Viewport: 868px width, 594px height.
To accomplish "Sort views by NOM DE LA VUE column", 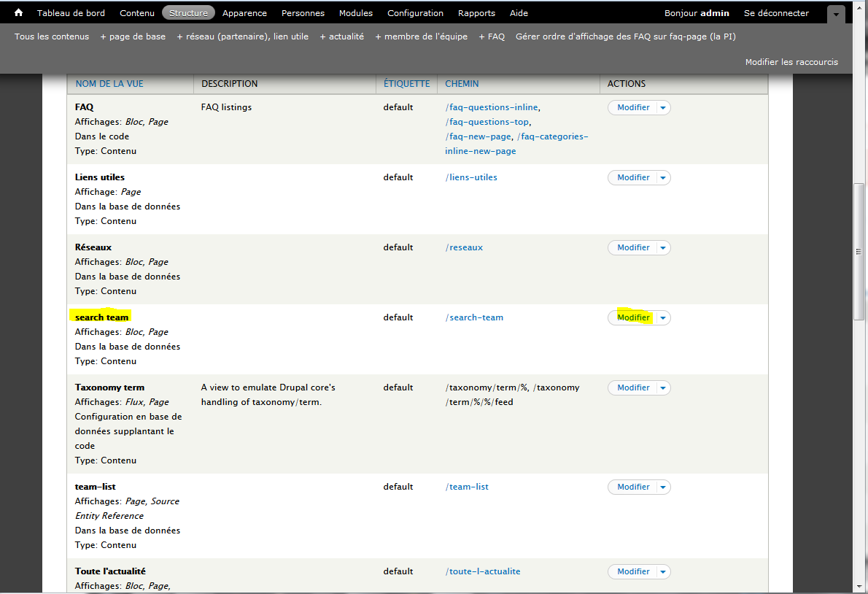I will pyautogui.click(x=109, y=84).
